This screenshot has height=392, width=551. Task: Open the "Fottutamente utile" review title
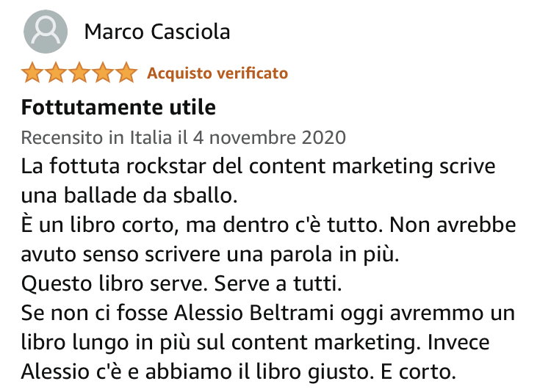[118, 108]
